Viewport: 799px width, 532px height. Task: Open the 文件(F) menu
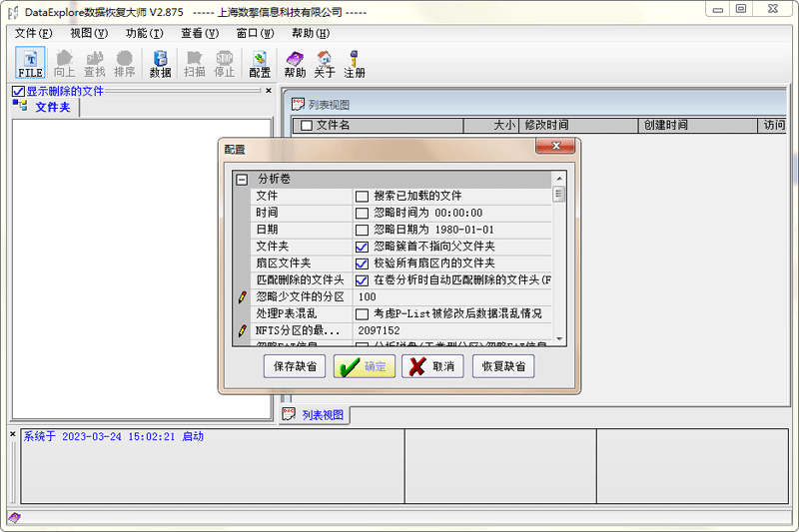click(x=33, y=34)
